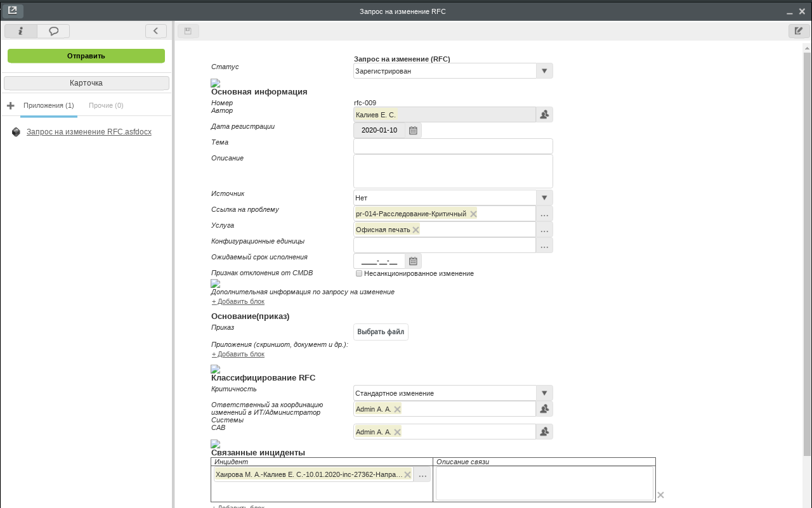Click the rfc-009 number value
The width and height of the screenshot is (812, 508).
366,103
